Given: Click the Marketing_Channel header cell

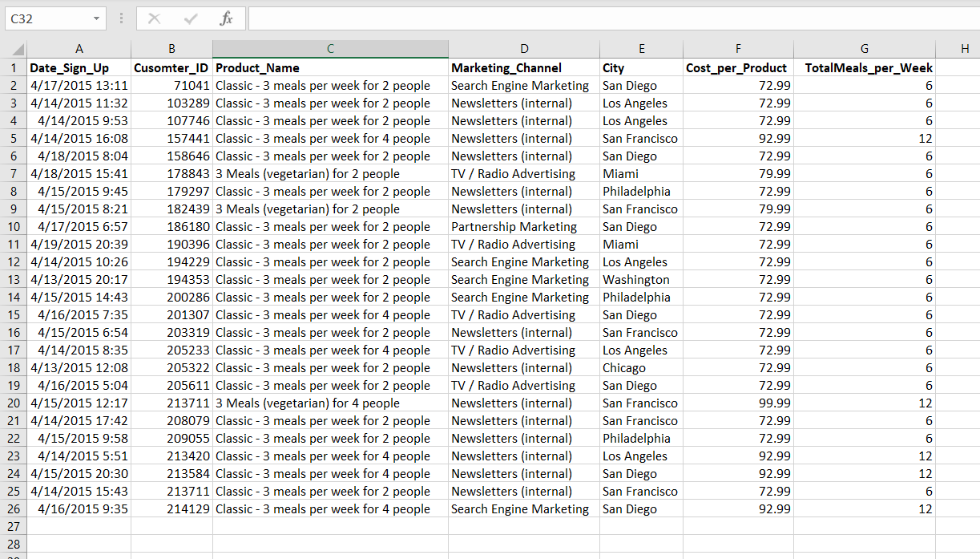Looking at the screenshot, I should (524, 68).
